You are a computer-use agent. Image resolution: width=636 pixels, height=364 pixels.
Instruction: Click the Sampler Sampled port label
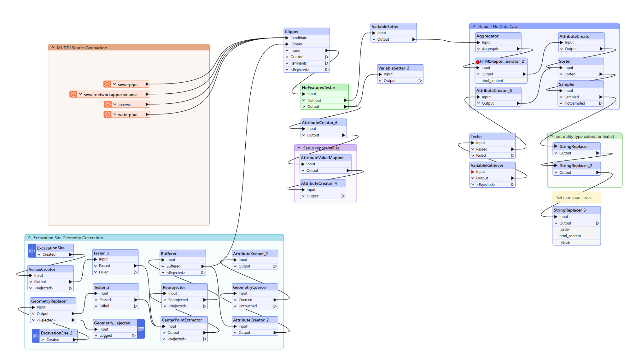pos(571,97)
